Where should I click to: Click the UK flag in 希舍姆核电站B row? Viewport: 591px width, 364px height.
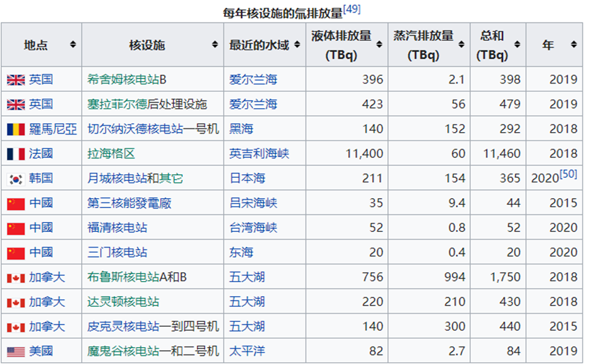(x=16, y=80)
